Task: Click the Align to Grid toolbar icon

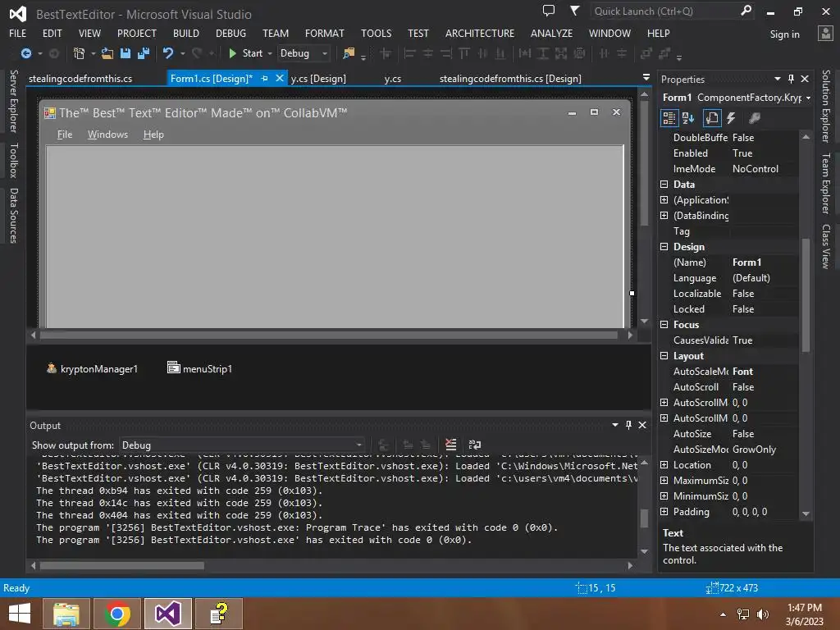Action: pyautogui.click(x=386, y=53)
